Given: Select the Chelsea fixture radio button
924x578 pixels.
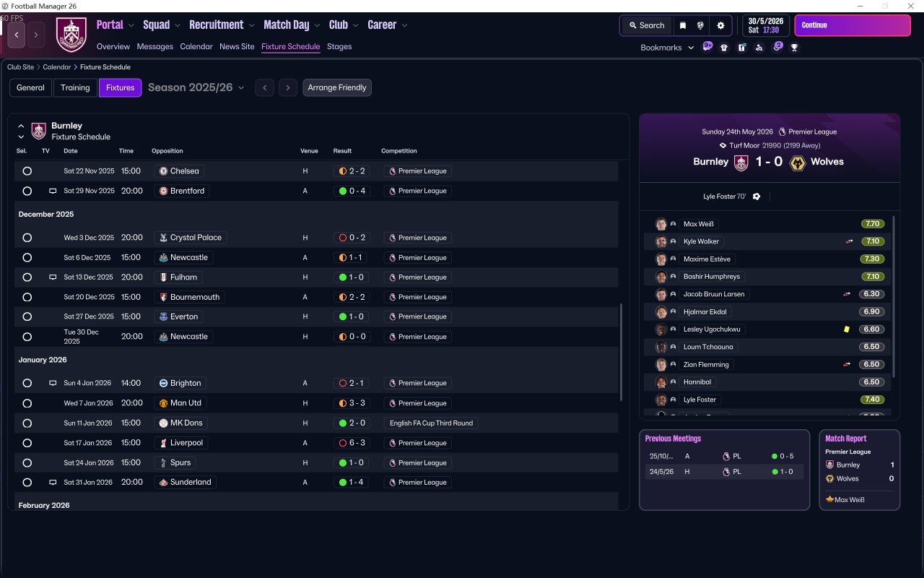Looking at the screenshot, I should pyautogui.click(x=27, y=171).
